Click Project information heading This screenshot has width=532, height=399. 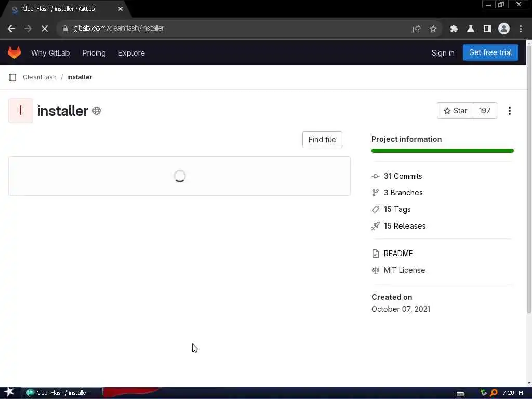click(406, 139)
